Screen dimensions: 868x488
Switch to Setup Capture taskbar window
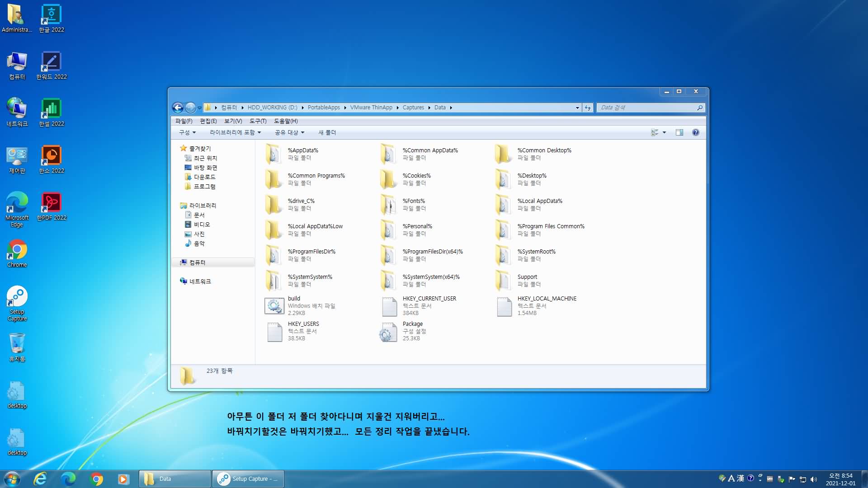(x=248, y=479)
